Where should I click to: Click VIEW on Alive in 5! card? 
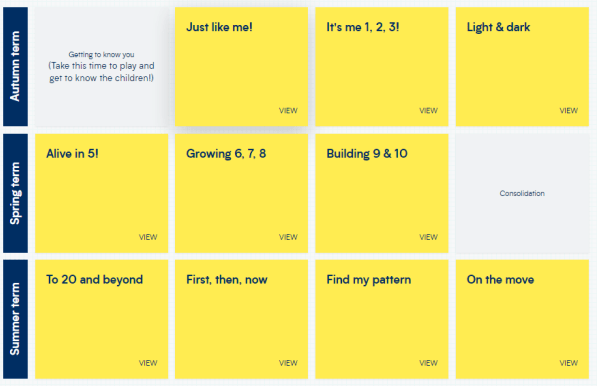tap(148, 237)
